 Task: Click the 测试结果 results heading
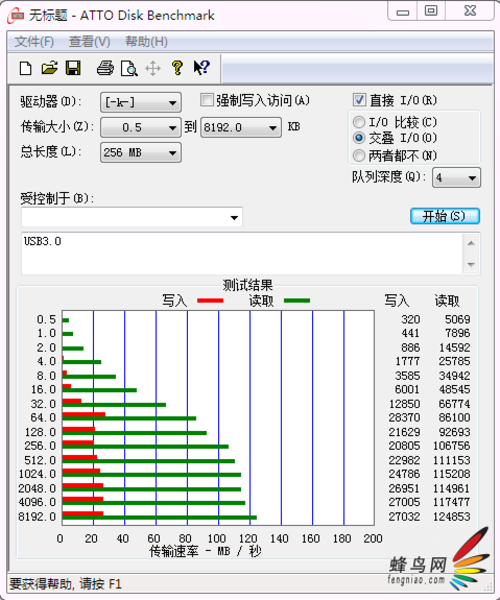coord(248,285)
